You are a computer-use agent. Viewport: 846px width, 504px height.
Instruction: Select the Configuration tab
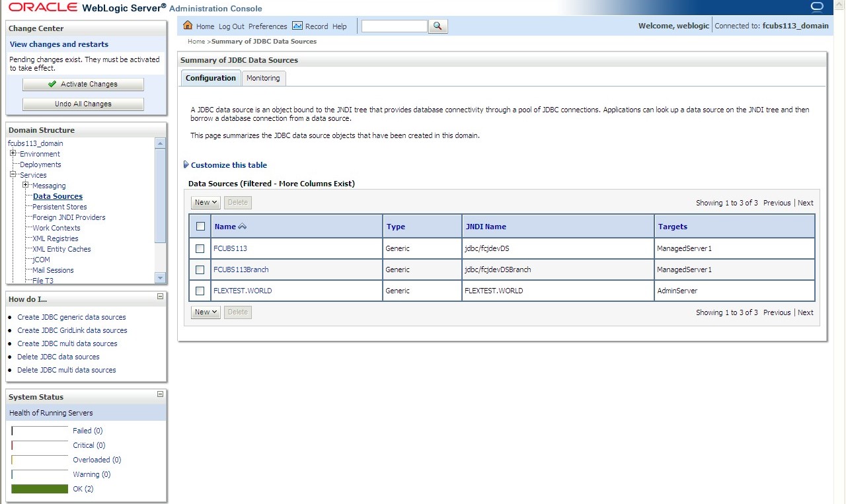coord(210,77)
